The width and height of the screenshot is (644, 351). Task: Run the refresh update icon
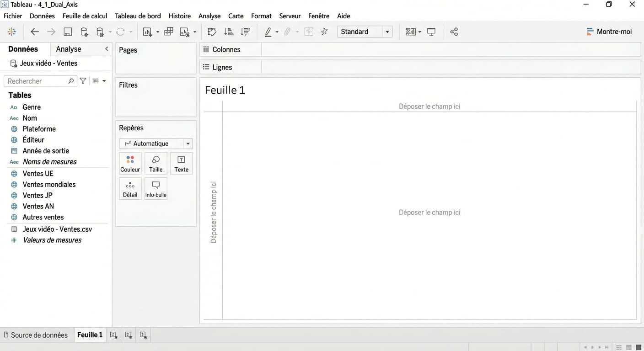pos(120,32)
